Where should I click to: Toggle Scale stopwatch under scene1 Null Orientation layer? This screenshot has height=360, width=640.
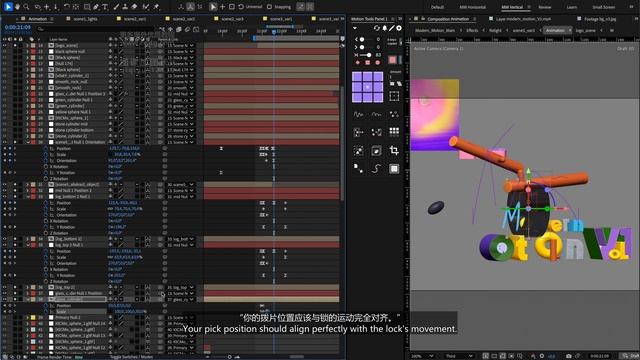[x=46, y=154]
